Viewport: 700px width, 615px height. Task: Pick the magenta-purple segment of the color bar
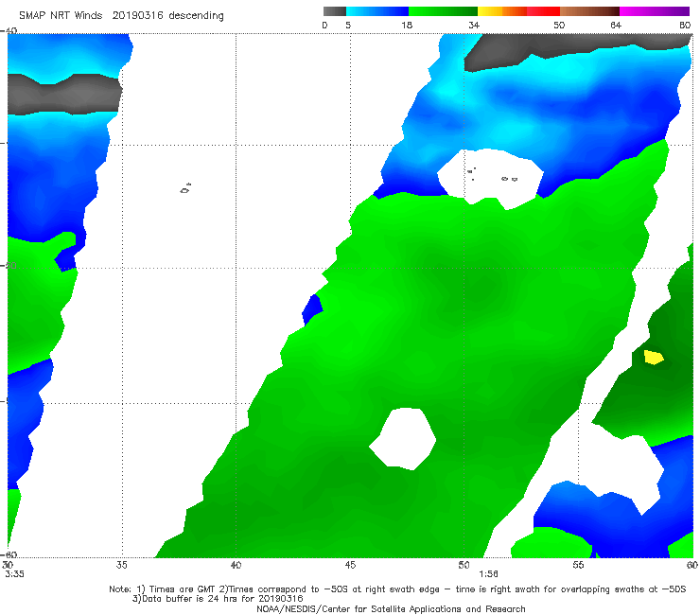point(655,11)
